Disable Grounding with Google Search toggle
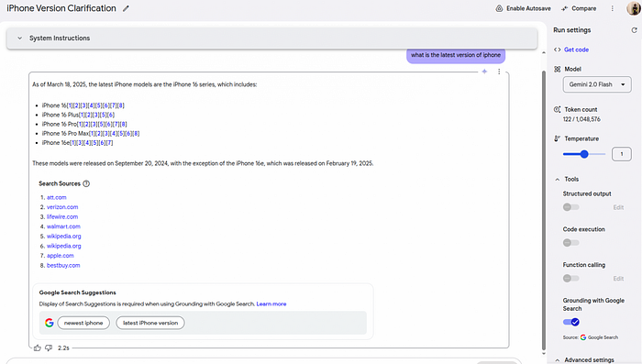Viewport: 642px width, 364px height. click(571, 322)
